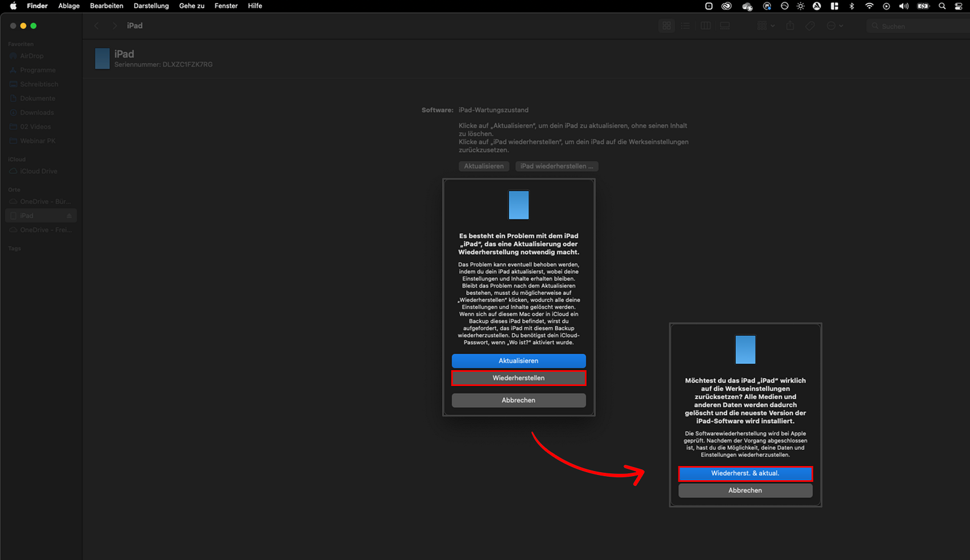Click the Tags toolbar icon

point(810,26)
